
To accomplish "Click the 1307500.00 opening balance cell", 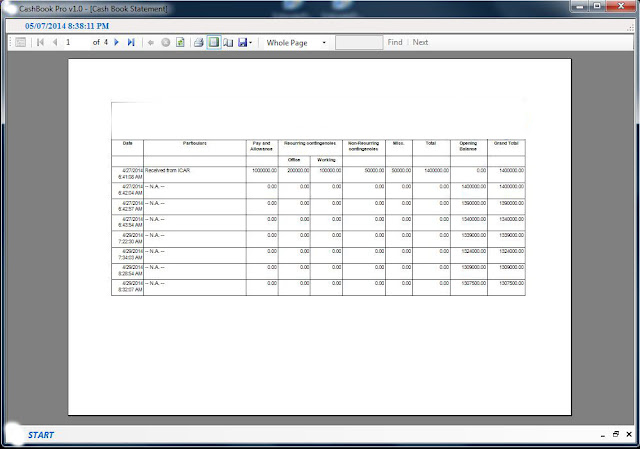I will tap(469, 287).
